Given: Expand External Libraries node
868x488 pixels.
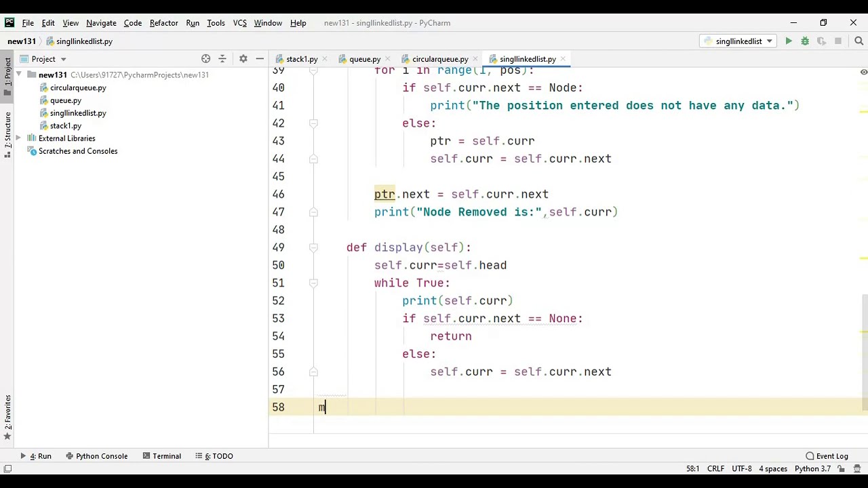Looking at the screenshot, I should [x=19, y=138].
